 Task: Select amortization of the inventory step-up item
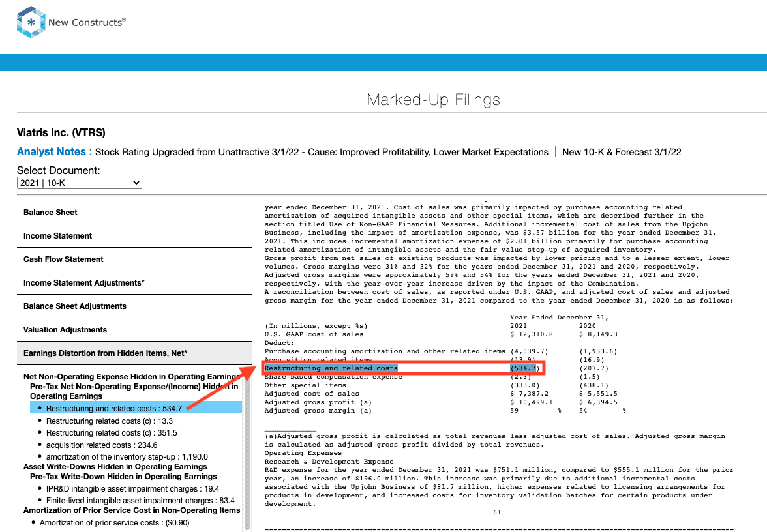(127, 456)
